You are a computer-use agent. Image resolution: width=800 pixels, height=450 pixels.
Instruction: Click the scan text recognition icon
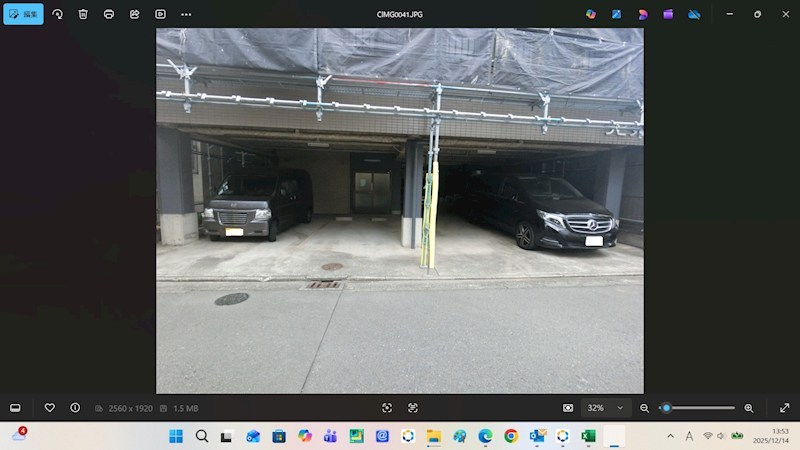412,408
